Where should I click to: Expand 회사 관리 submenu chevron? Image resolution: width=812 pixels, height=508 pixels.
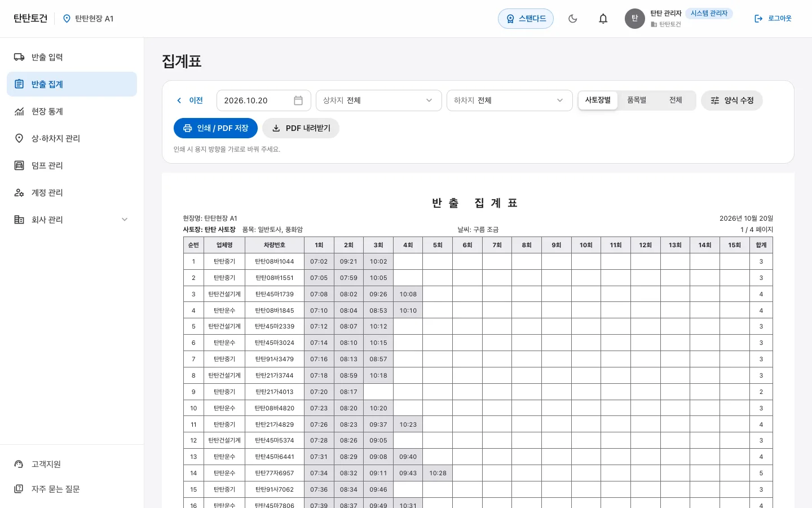click(x=125, y=220)
